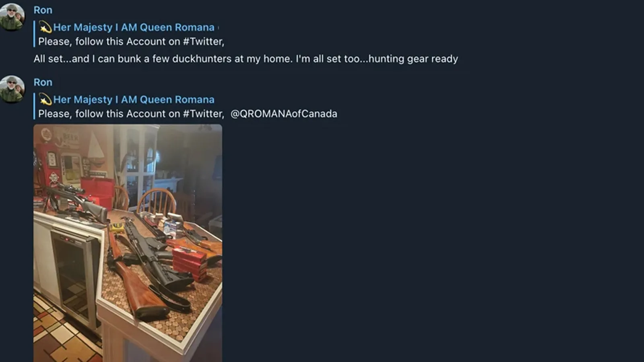Click the comet emoji in first reply header
The width and height of the screenshot is (644, 362).
coord(45,27)
